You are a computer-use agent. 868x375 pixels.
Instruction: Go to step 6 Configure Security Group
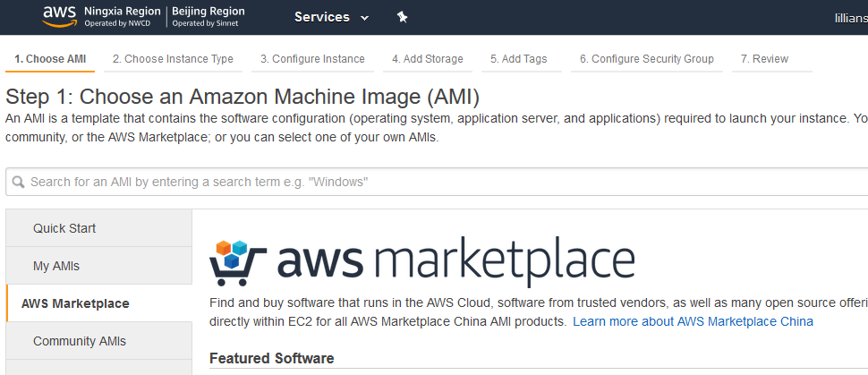click(647, 59)
